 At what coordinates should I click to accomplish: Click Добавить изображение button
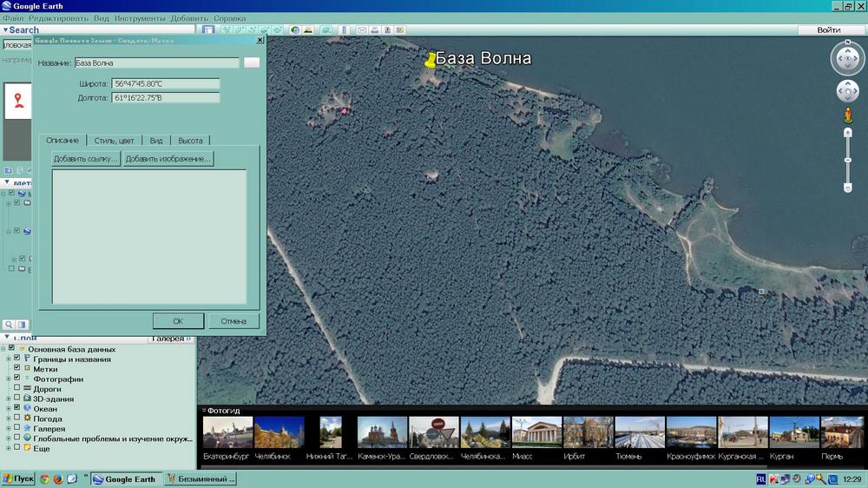[x=168, y=158]
